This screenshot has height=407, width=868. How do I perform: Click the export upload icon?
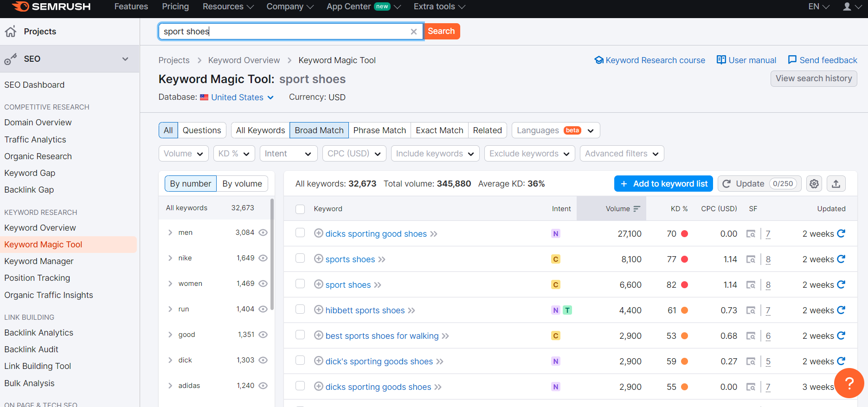[836, 184]
